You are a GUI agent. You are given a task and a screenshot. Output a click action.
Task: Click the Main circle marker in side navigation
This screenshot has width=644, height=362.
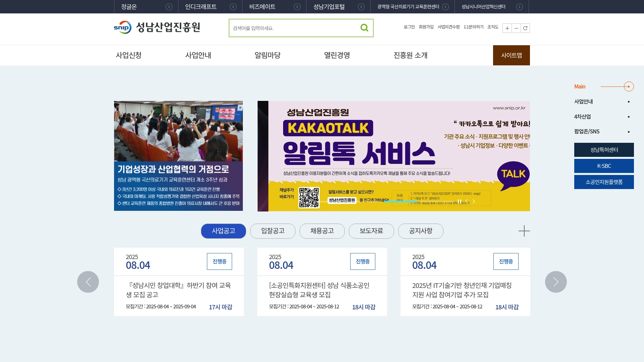pyautogui.click(x=629, y=86)
